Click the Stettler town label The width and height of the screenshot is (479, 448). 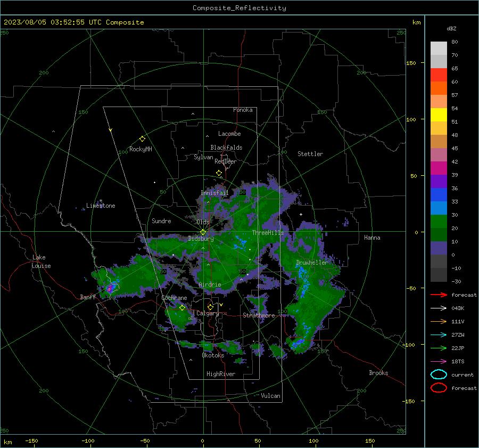pos(310,154)
